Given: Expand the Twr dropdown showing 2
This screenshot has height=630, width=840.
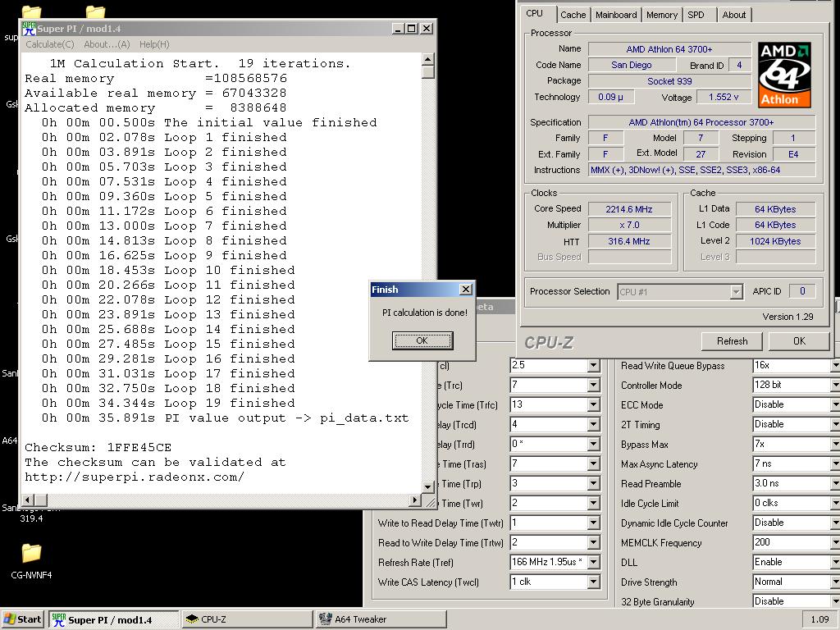Looking at the screenshot, I should (x=593, y=504).
